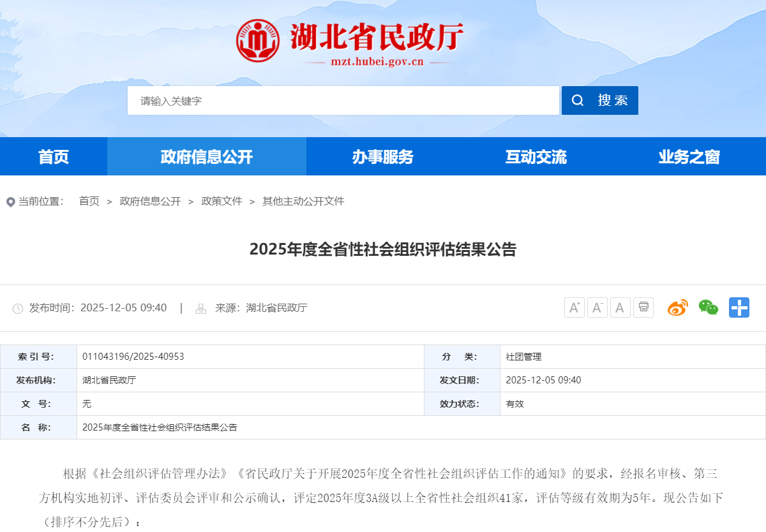Print the page using printer icon
Image resolution: width=766 pixels, height=532 pixels.
pyautogui.click(x=643, y=307)
